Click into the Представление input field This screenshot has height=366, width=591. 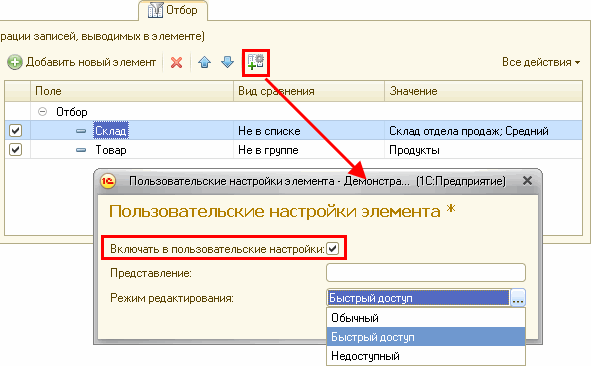[x=426, y=273]
